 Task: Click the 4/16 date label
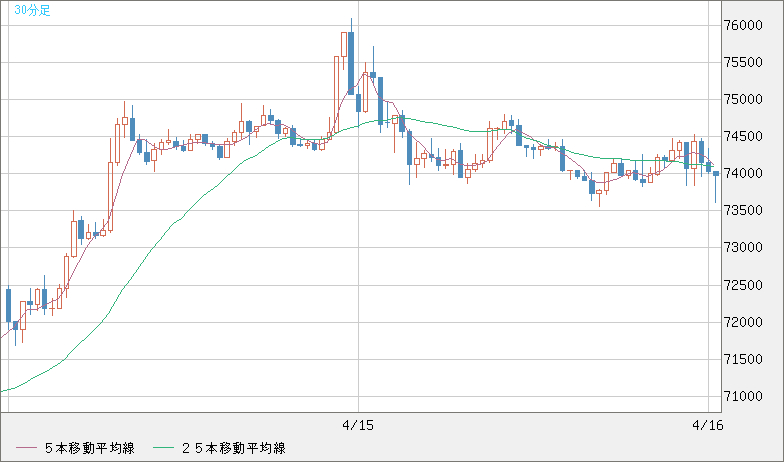pyautogui.click(x=708, y=426)
